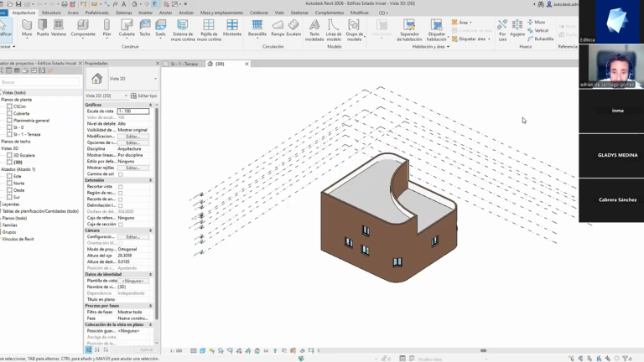Open the Norte elevation in the browser
Screen dimensions: 644x362
[19, 184]
